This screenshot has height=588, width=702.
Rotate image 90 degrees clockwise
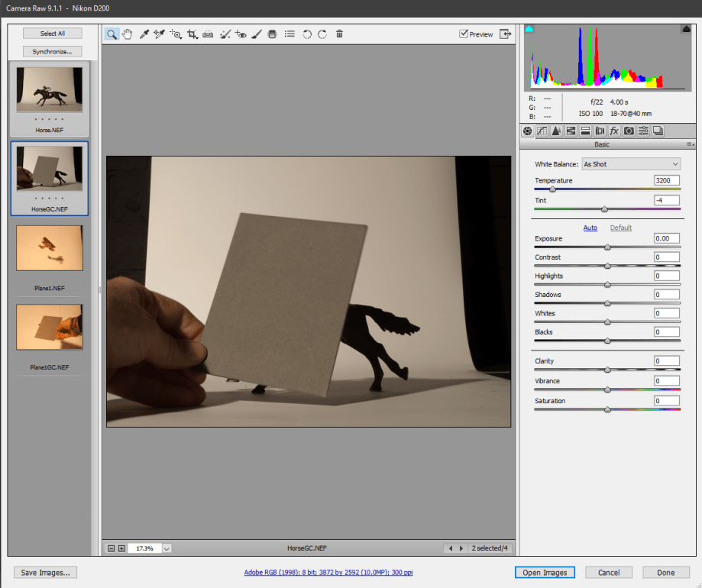coord(322,34)
